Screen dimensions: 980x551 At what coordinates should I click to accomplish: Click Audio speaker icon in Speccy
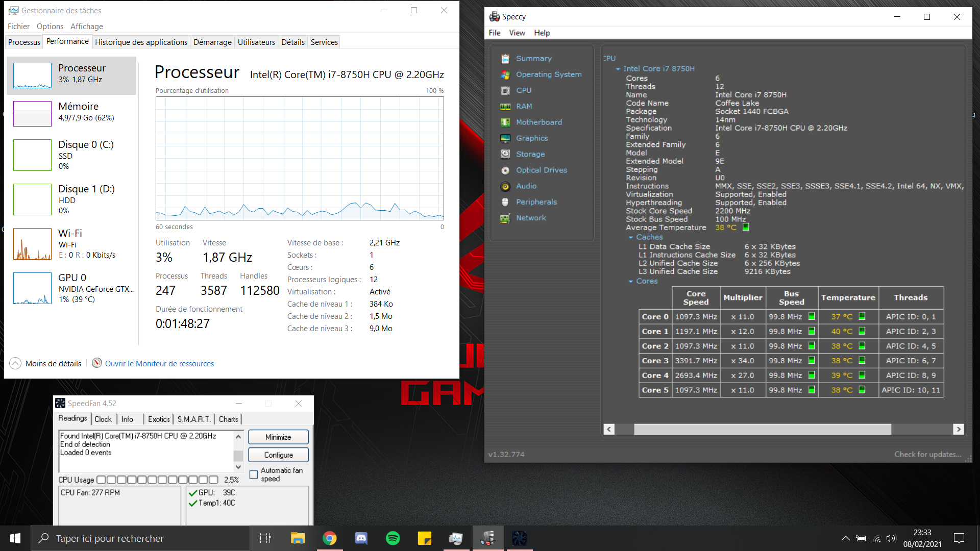pos(505,186)
